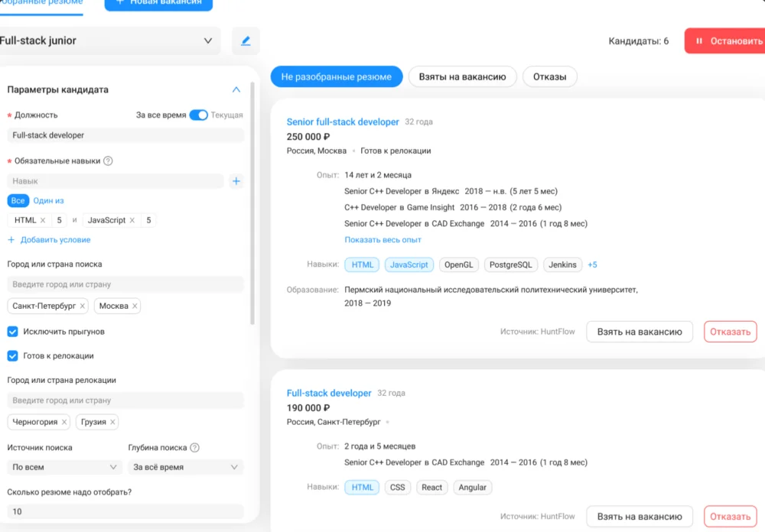Click Показать весь опыт link
Screen dimensions: 765x532
click(x=382, y=240)
